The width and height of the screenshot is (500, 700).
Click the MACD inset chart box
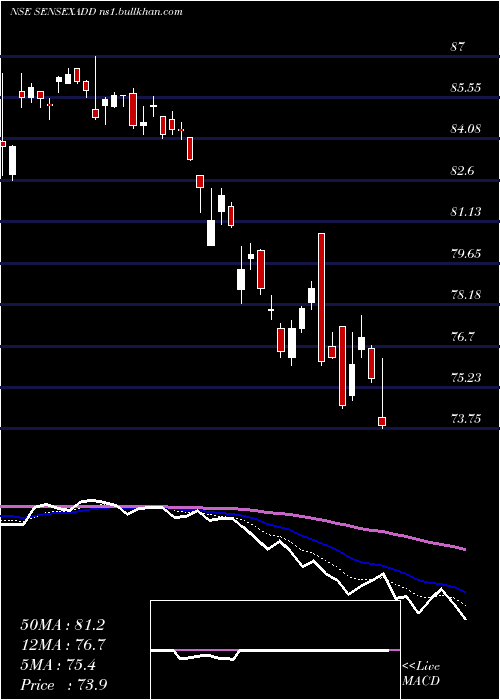[275, 650]
